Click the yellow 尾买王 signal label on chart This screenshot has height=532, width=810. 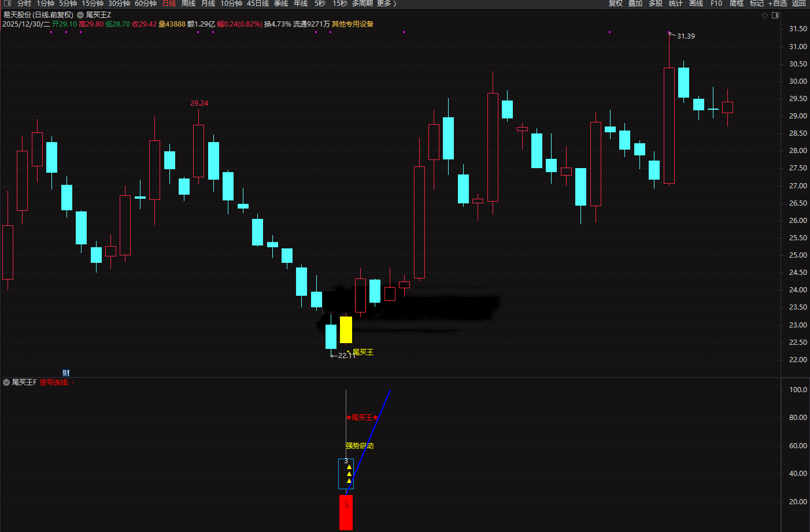pos(363,352)
